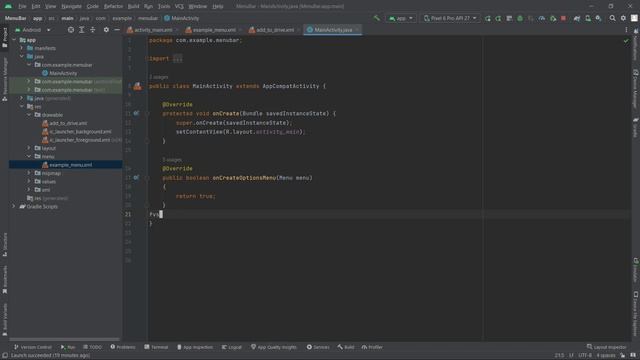Image resolution: width=640 pixels, height=360 pixels.
Task: Expand the values folder
Action: click(29, 182)
